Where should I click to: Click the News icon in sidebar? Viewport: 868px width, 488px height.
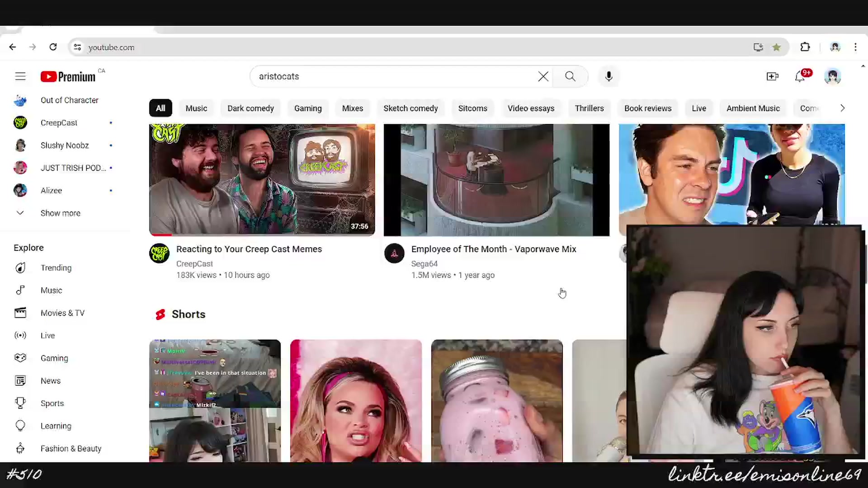(x=20, y=381)
